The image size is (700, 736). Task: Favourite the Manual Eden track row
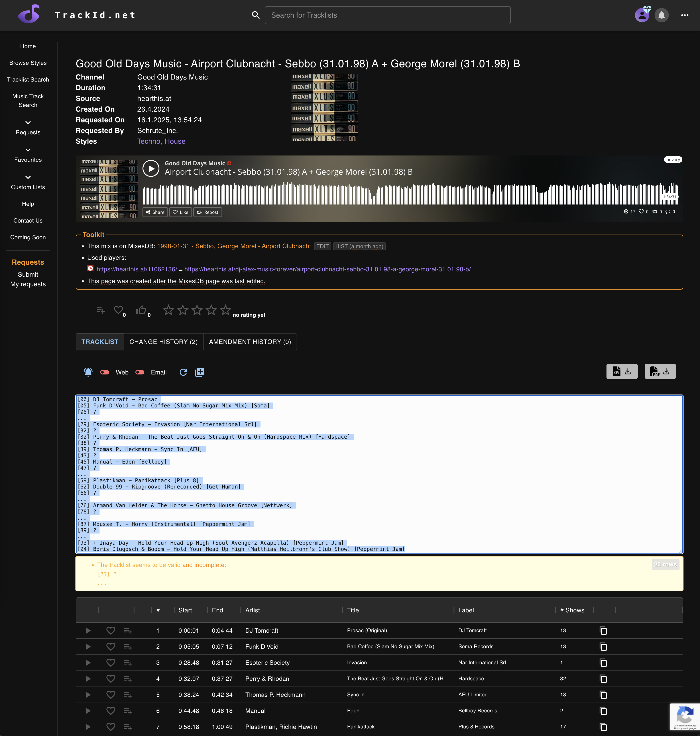(111, 711)
